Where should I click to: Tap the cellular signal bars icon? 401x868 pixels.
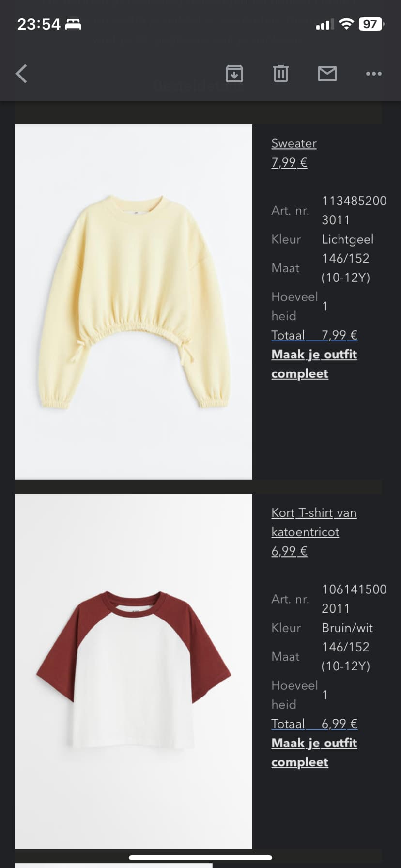[324, 24]
